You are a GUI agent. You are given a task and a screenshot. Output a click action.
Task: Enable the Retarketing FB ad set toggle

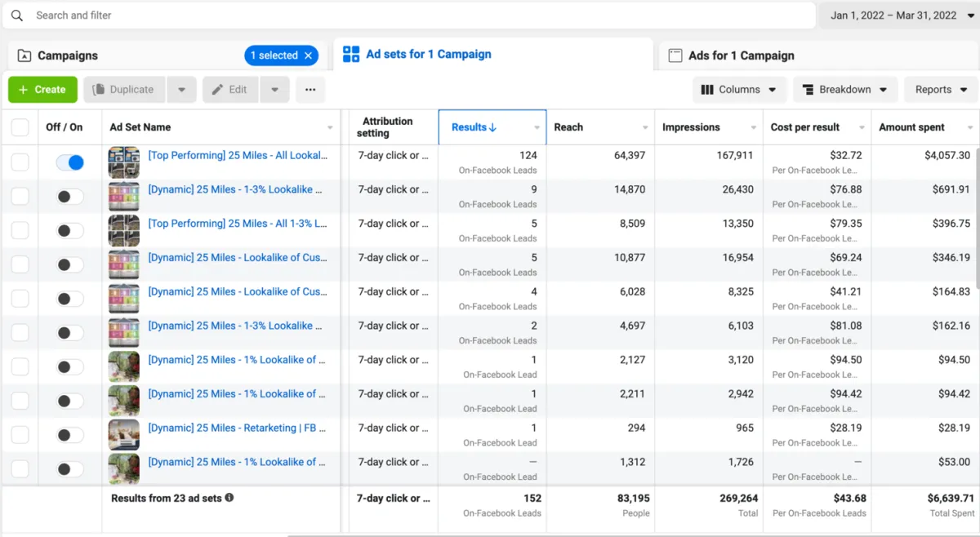pyautogui.click(x=69, y=435)
